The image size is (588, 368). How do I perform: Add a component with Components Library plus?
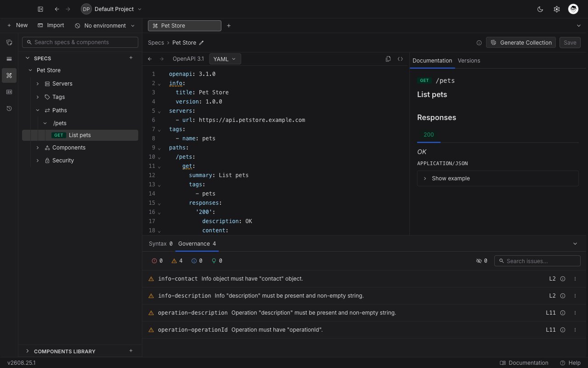click(x=131, y=351)
